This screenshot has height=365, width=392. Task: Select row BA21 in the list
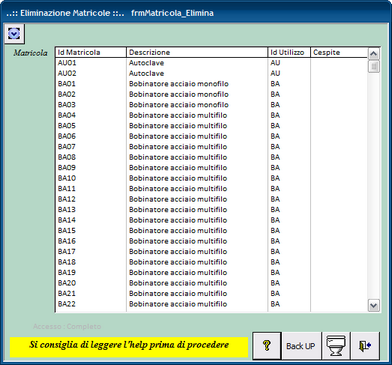coord(211,294)
